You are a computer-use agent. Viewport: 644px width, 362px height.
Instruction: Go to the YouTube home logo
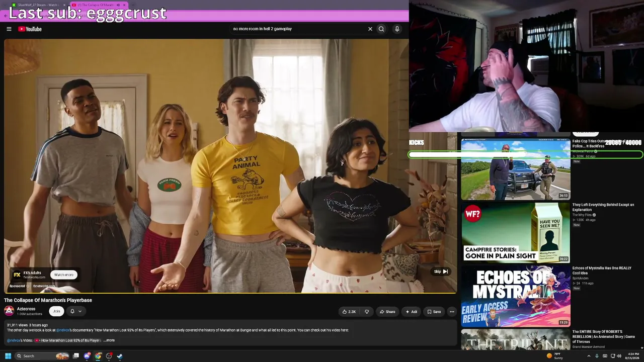pos(30,29)
